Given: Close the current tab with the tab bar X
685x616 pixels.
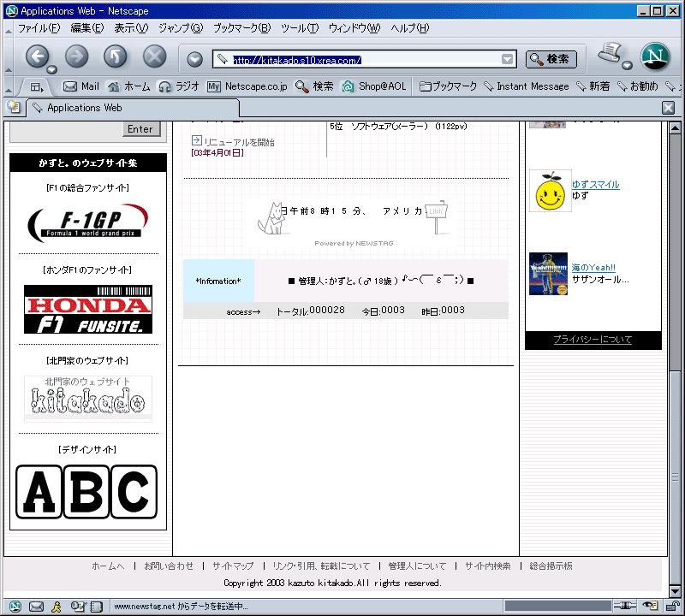Looking at the screenshot, I should [x=668, y=108].
